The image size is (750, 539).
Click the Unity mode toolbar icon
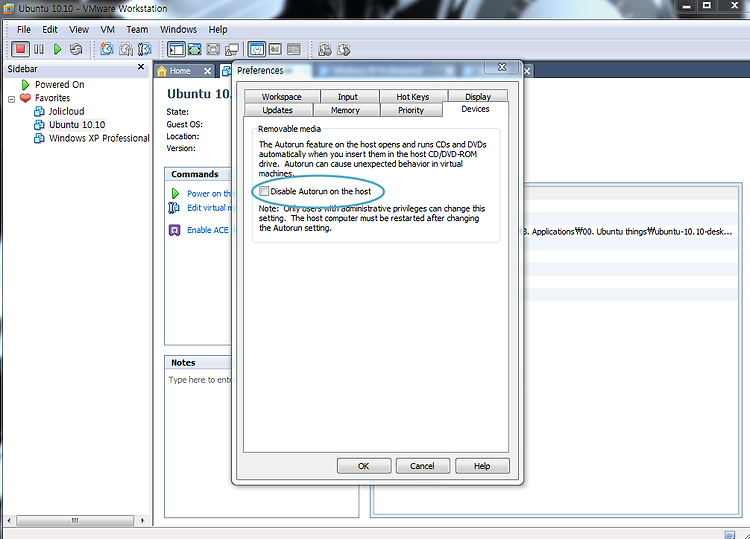point(232,49)
